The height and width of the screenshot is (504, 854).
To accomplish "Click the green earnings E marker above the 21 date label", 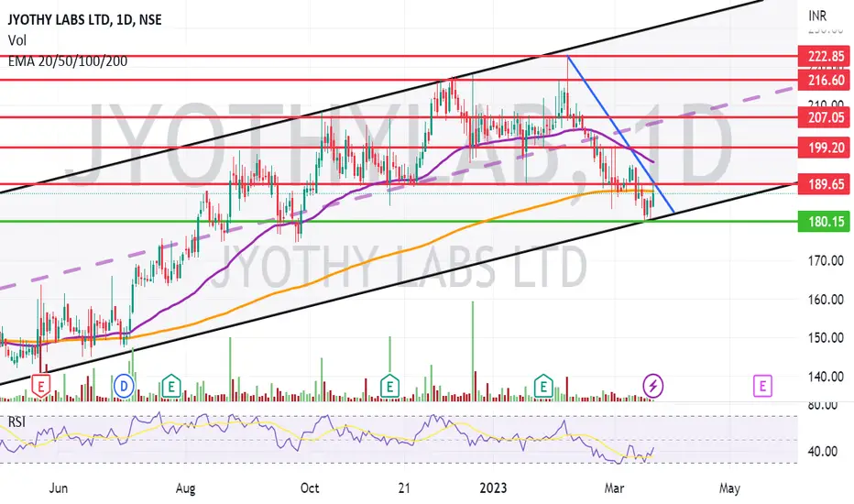I will click(x=389, y=387).
